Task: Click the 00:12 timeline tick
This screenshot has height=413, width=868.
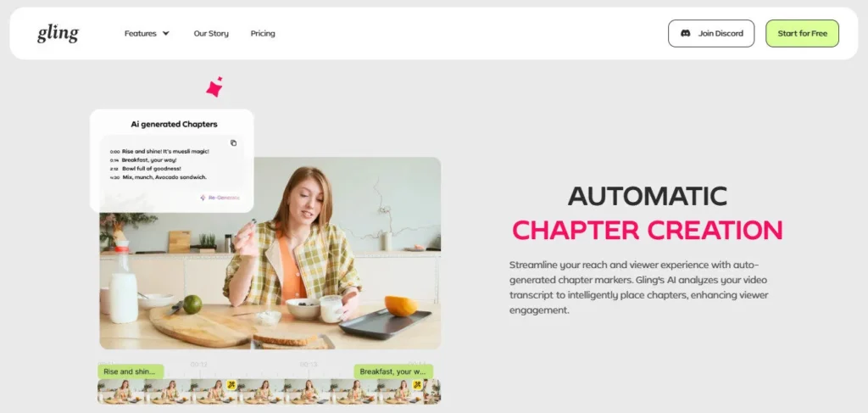Action: tap(199, 365)
